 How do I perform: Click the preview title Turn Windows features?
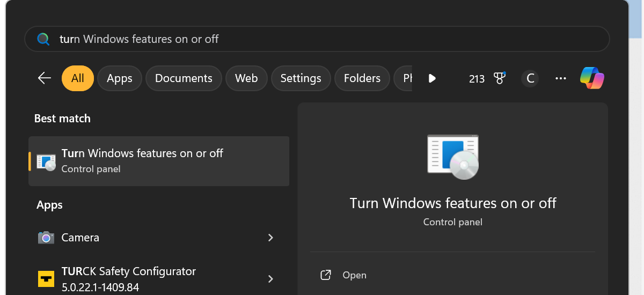pos(453,203)
